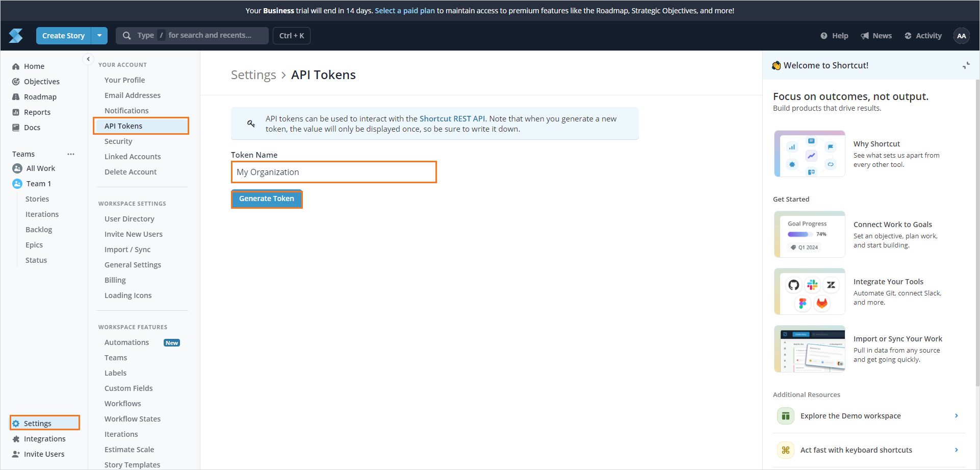This screenshot has width=980, height=470.
Task: Click the Shortcut logo icon
Action: click(x=16, y=36)
